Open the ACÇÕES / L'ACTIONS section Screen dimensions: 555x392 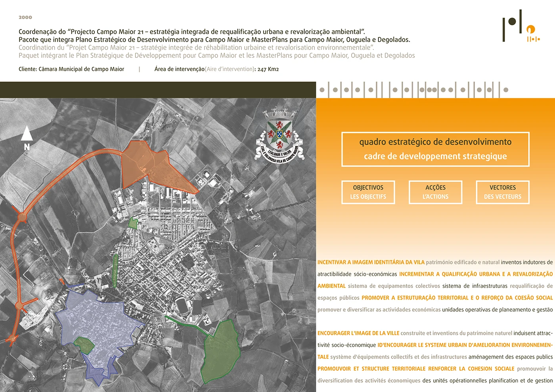435,192
